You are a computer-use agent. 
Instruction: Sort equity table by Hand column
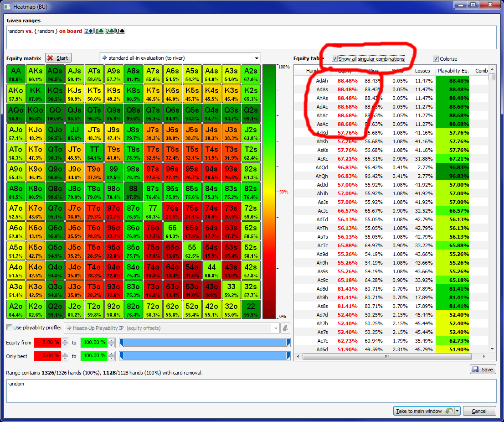click(312, 71)
